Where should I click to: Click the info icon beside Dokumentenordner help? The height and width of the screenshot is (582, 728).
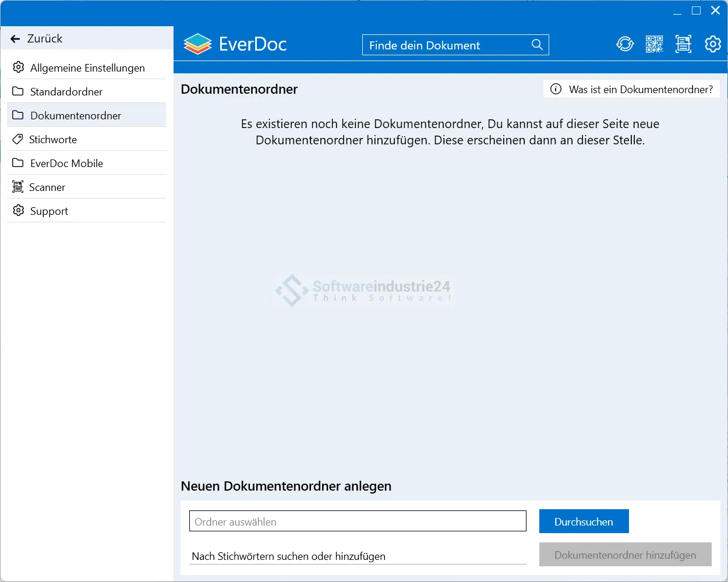coord(556,89)
